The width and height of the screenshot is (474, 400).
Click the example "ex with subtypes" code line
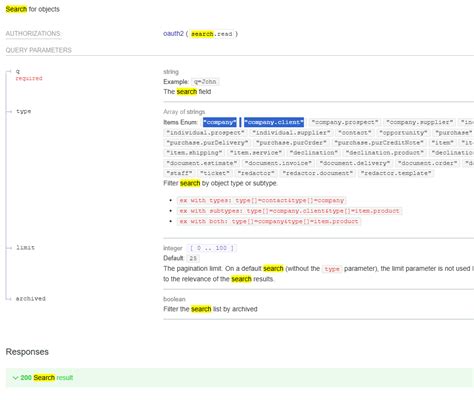290,211
